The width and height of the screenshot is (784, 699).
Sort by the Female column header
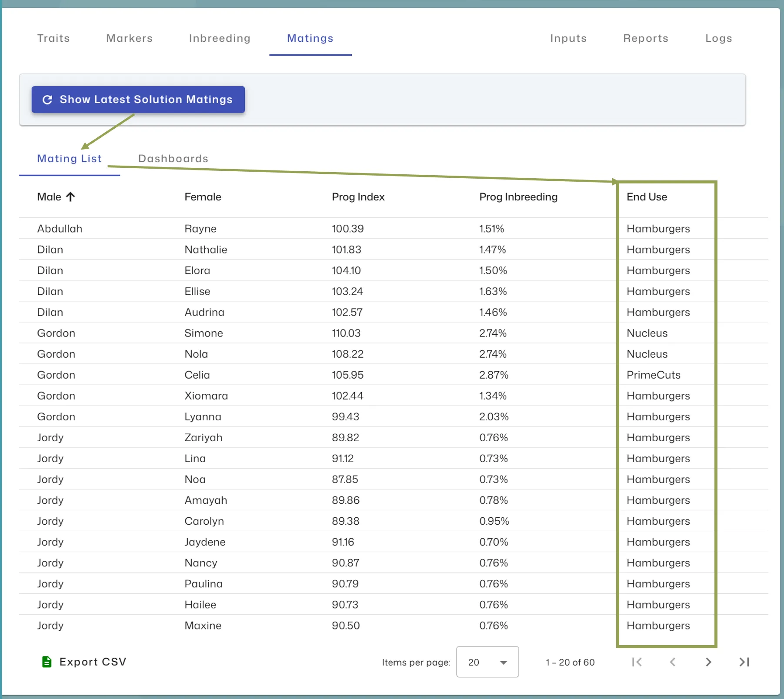(203, 197)
